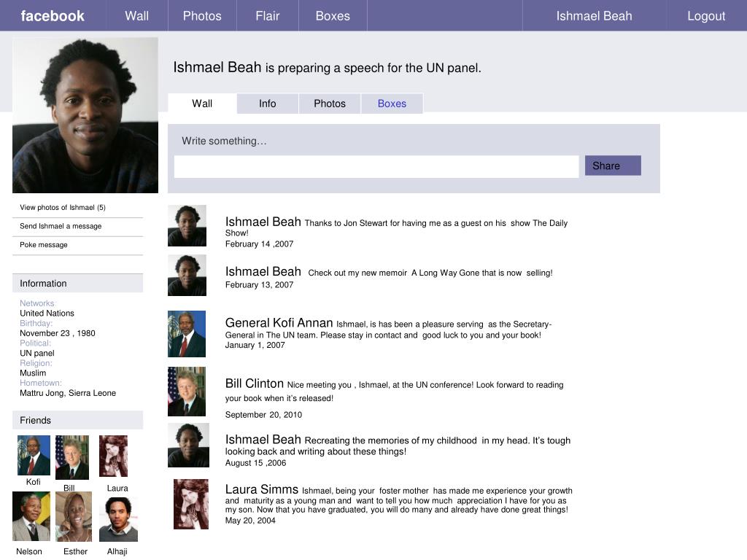Open Nelson's friend thumbnail
This screenshot has width=747, height=560.
(x=31, y=516)
